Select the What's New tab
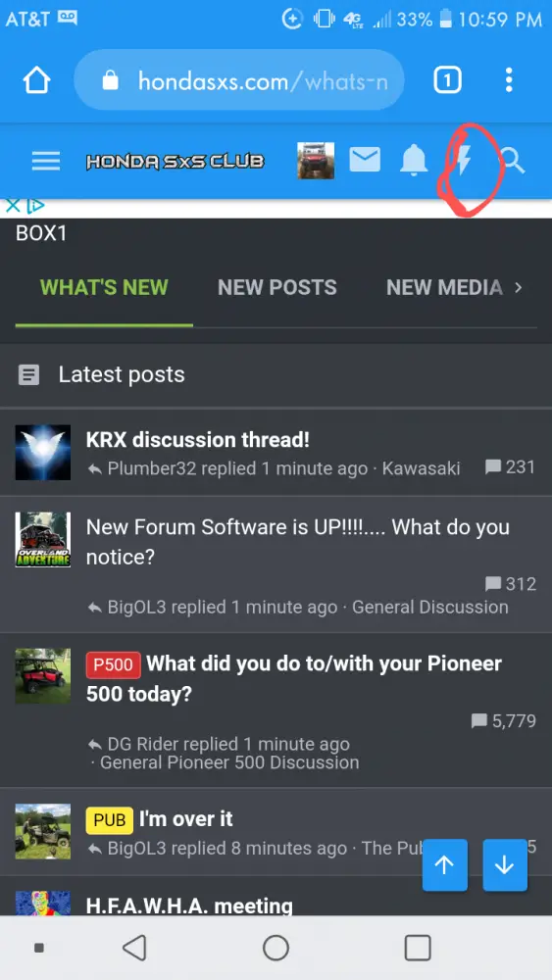This screenshot has height=980, width=552. (x=104, y=287)
